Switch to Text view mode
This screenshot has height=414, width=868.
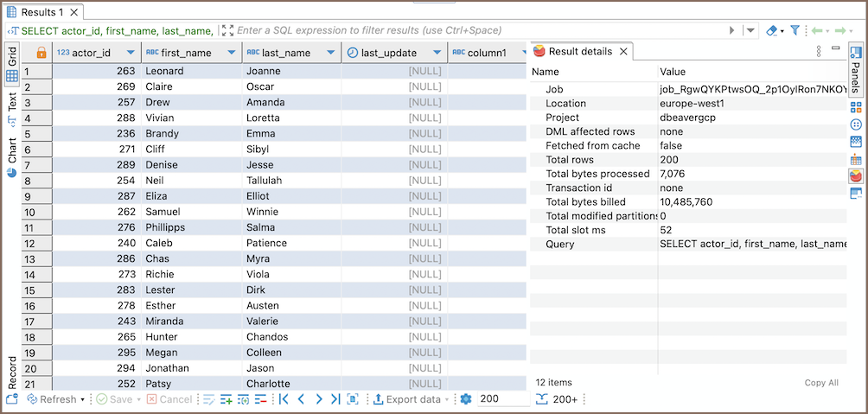point(12,106)
